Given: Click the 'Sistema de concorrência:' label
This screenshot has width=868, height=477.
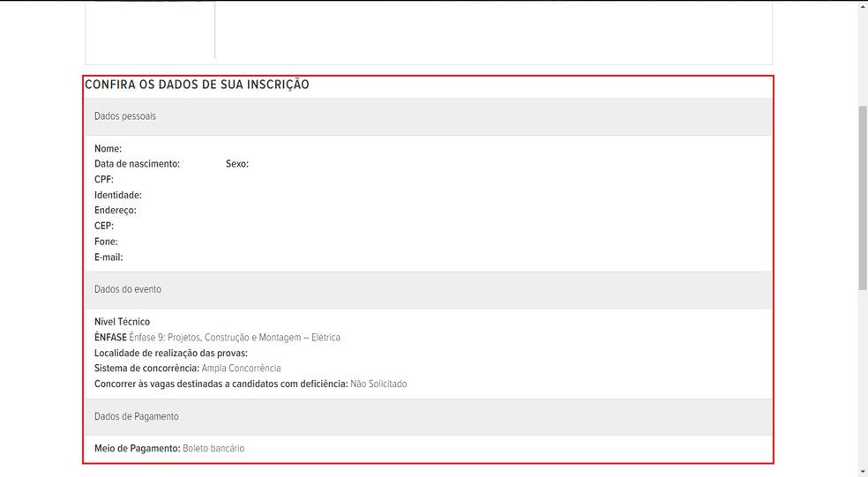Looking at the screenshot, I should tap(146, 368).
